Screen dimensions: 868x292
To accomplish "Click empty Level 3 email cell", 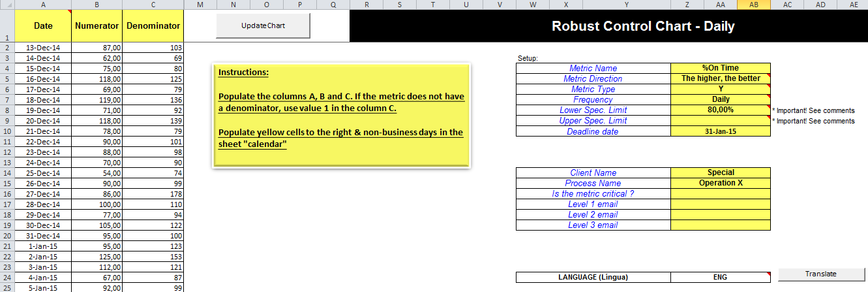I will [721, 225].
